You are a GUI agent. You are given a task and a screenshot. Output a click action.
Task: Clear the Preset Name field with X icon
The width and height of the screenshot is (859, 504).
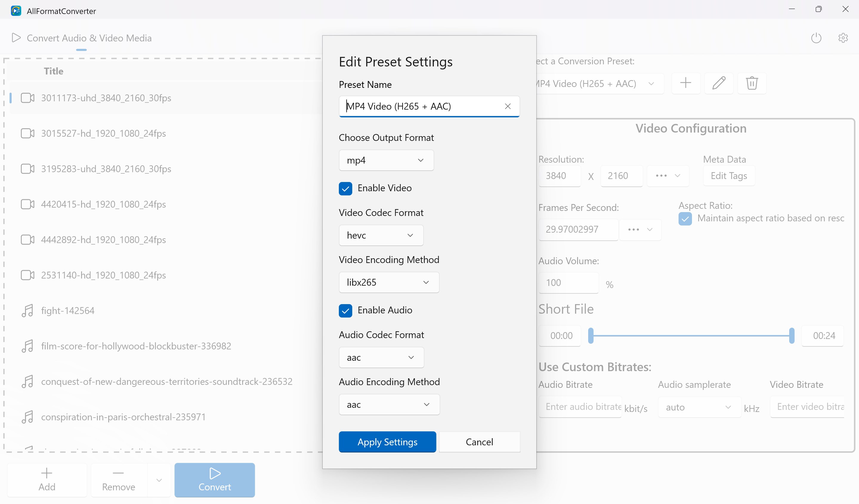click(x=508, y=106)
